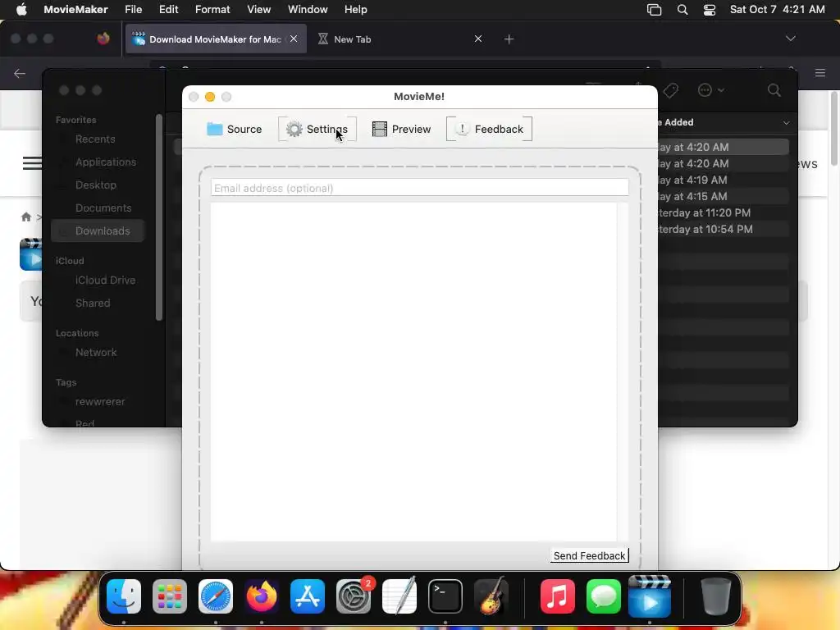The height and width of the screenshot is (630, 840).
Task: Close the New Tab browser tab
Action: point(478,39)
